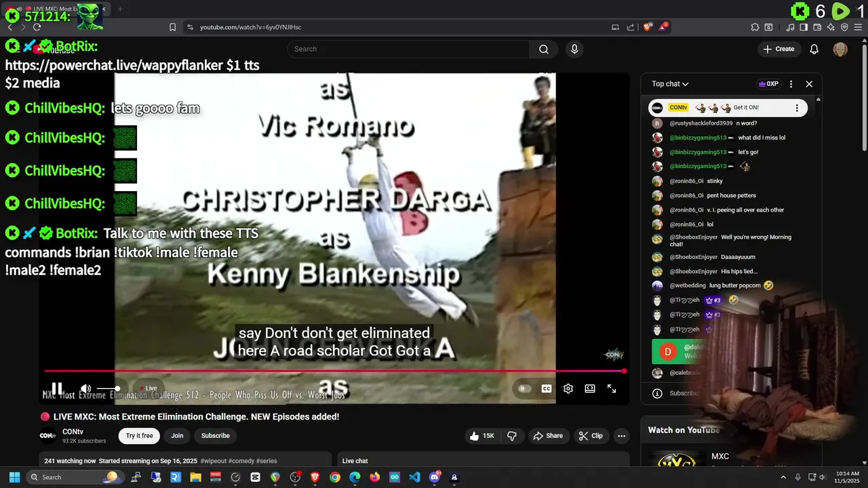Click the Share button
Image resolution: width=868 pixels, height=488 pixels.
click(548, 436)
